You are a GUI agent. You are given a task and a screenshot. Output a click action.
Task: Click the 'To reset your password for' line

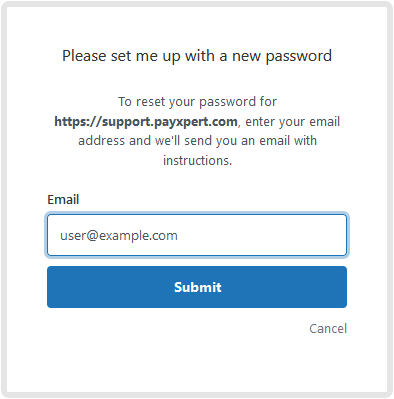[197, 102]
